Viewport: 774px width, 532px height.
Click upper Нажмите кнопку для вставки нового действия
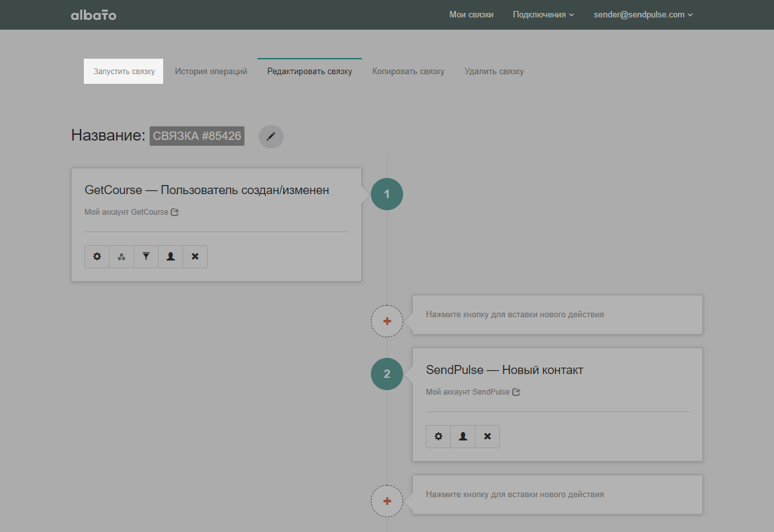click(515, 315)
